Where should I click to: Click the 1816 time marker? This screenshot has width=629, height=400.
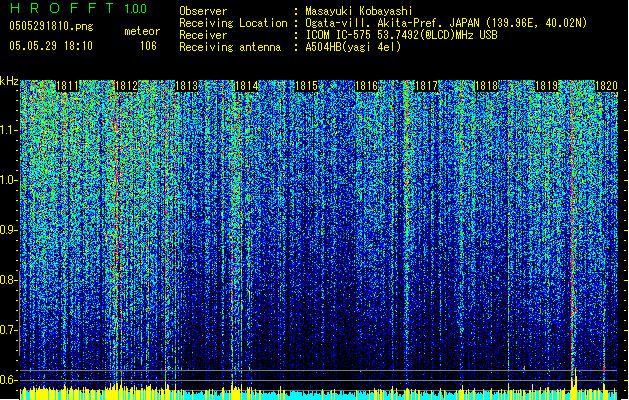[x=367, y=86]
